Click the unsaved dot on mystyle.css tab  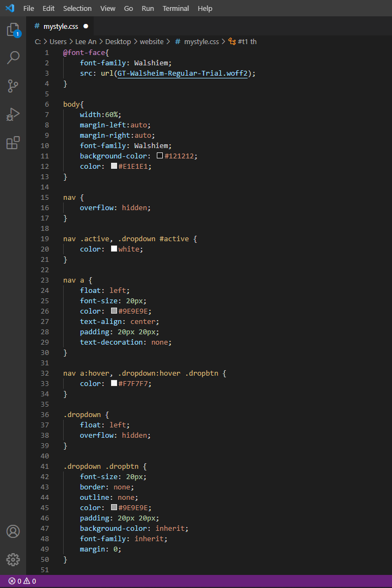coord(86,26)
